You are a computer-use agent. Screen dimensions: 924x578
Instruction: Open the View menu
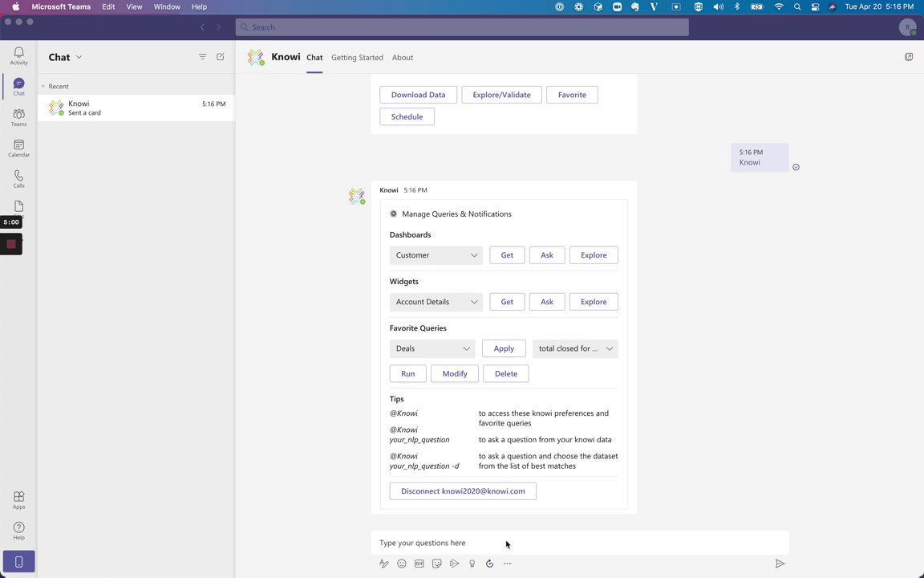click(135, 6)
